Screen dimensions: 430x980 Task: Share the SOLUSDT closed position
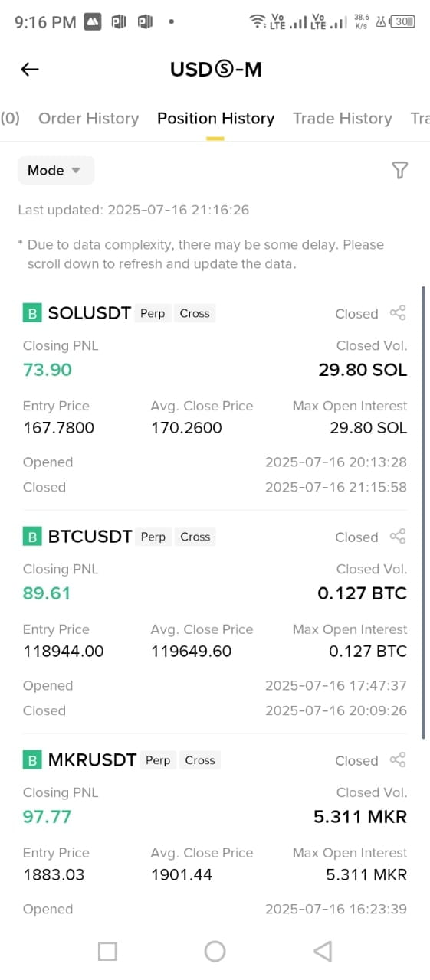pos(398,312)
